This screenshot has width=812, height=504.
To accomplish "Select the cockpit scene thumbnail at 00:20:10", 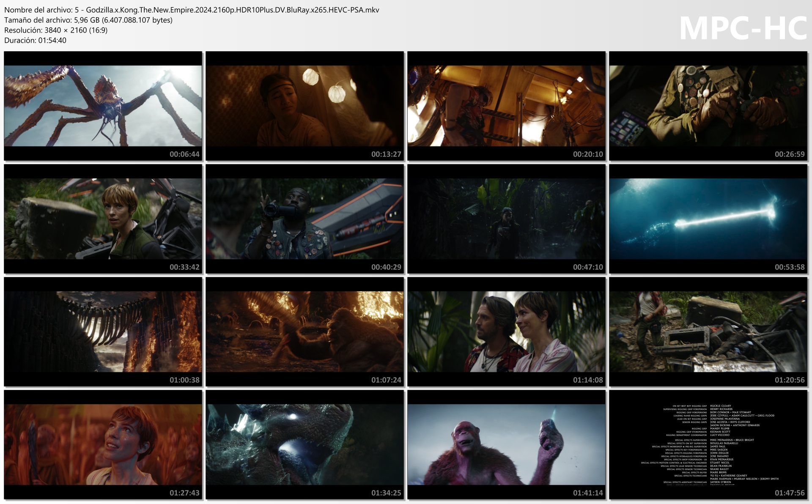I will tap(507, 106).
